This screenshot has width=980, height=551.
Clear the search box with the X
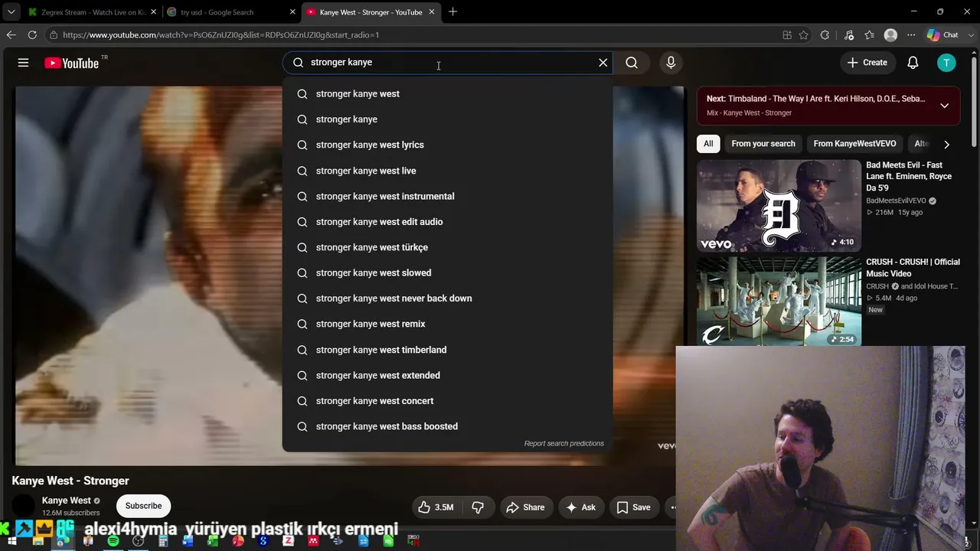click(603, 63)
